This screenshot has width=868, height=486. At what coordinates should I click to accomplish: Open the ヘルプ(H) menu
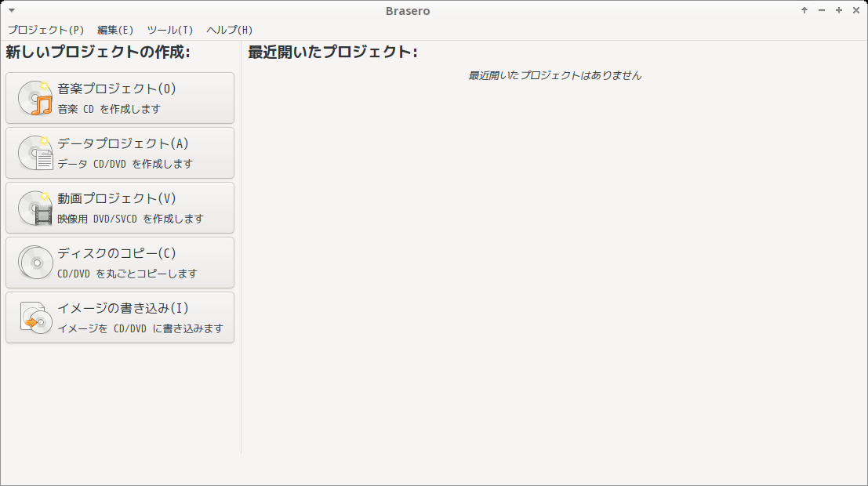[x=229, y=30]
